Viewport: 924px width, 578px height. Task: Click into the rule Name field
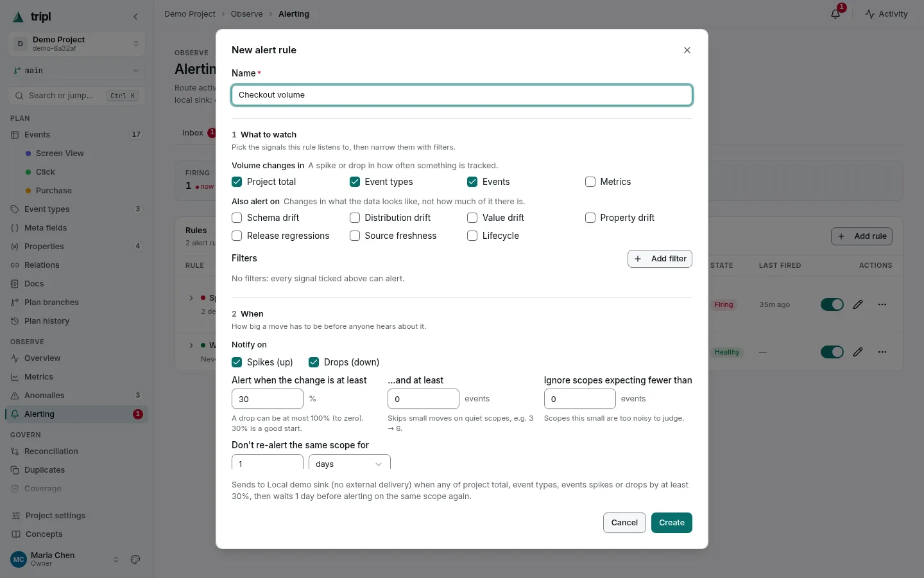(x=462, y=95)
